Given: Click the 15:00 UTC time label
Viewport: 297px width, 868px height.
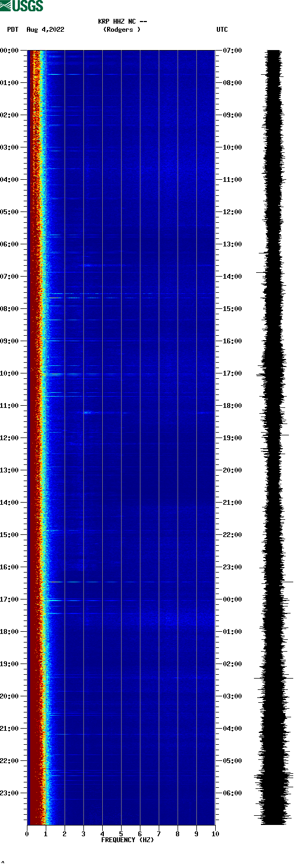Looking at the screenshot, I should tap(232, 309).
